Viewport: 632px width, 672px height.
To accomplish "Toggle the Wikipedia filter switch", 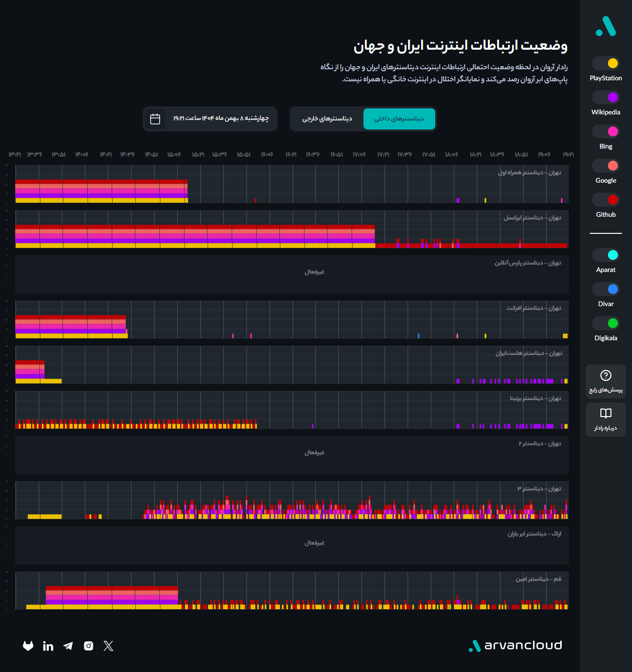I will 605,97.
